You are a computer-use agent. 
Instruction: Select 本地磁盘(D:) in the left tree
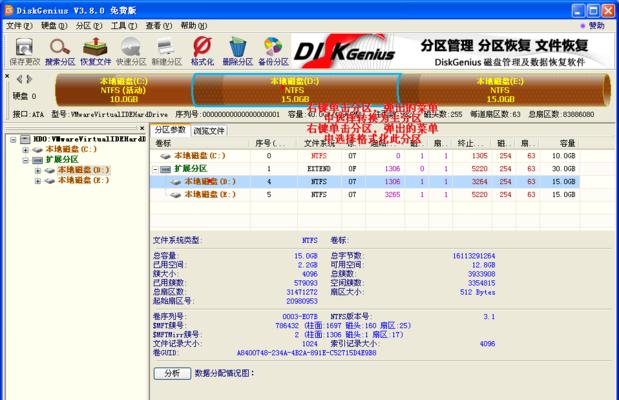point(84,170)
